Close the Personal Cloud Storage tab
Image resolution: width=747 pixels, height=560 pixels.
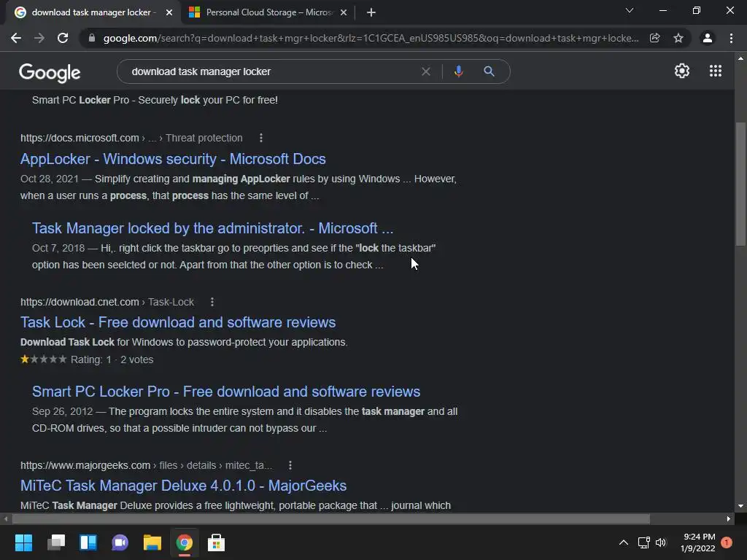(344, 12)
